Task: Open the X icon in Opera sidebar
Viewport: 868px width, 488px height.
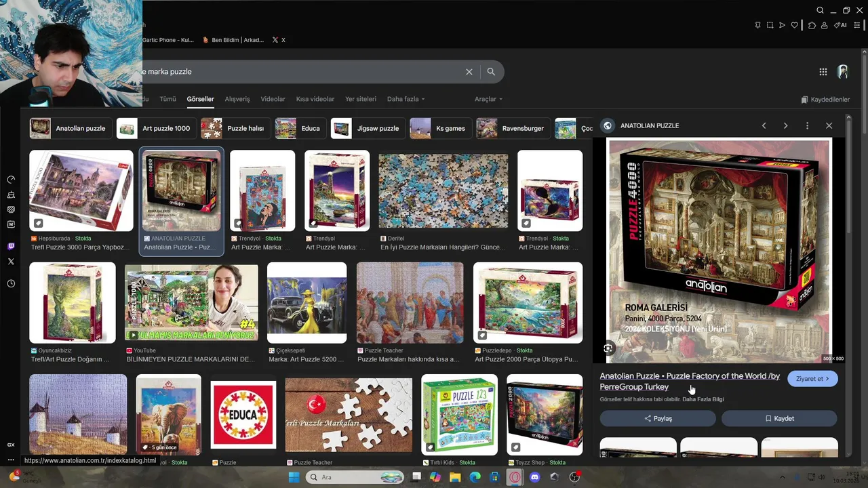Action: pyautogui.click(x=11, y=261)
